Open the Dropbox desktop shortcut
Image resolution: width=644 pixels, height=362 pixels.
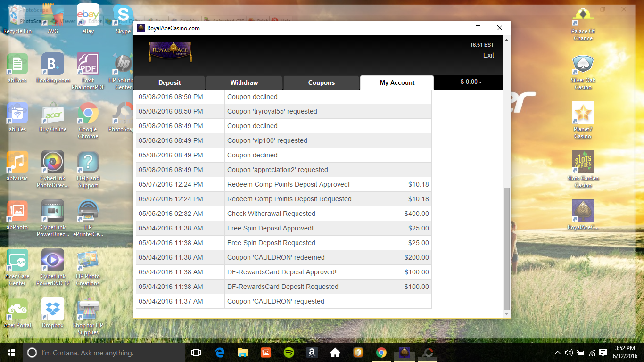[x=53, y=313]
